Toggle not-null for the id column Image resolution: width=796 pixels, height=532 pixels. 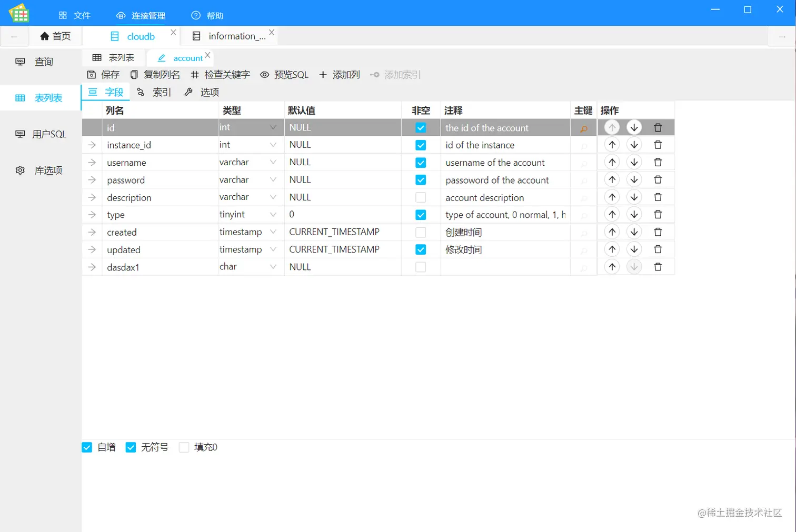[421, 127]
